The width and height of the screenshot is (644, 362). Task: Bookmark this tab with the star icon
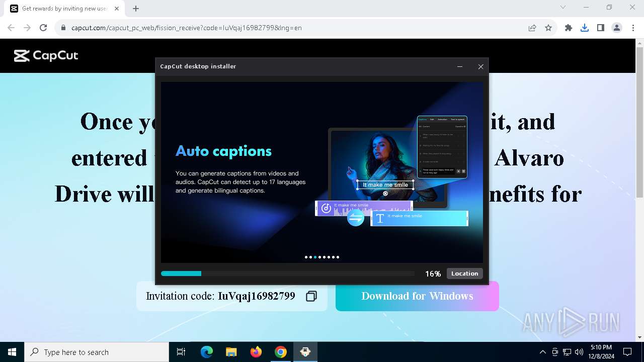pos(548,28)
